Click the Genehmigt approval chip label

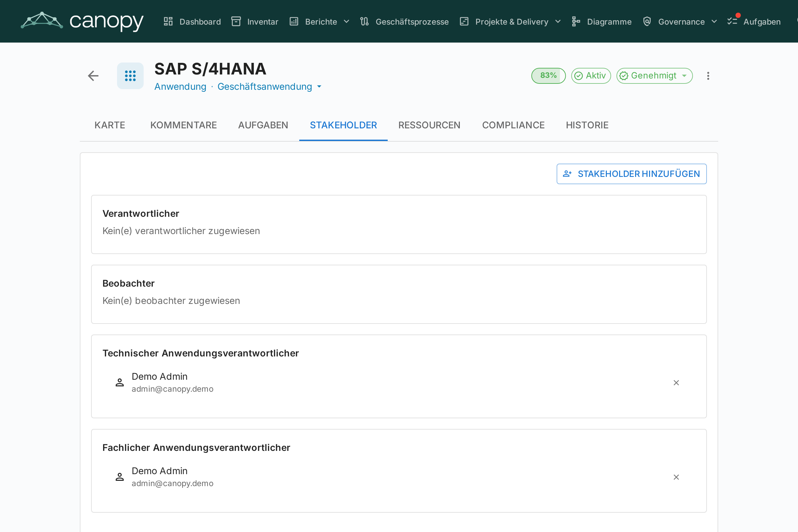click(x=654, y=76)
